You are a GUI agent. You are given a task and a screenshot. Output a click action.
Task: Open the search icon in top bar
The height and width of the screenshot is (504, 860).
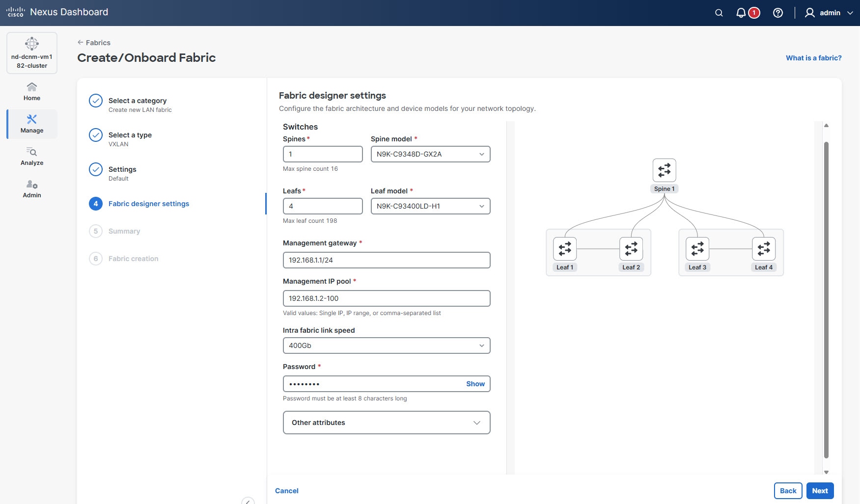click(719, 12)
